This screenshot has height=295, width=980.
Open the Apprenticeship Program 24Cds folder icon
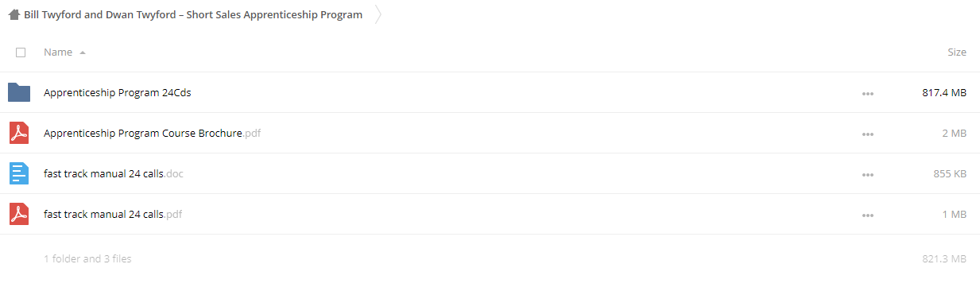point(19,92)
